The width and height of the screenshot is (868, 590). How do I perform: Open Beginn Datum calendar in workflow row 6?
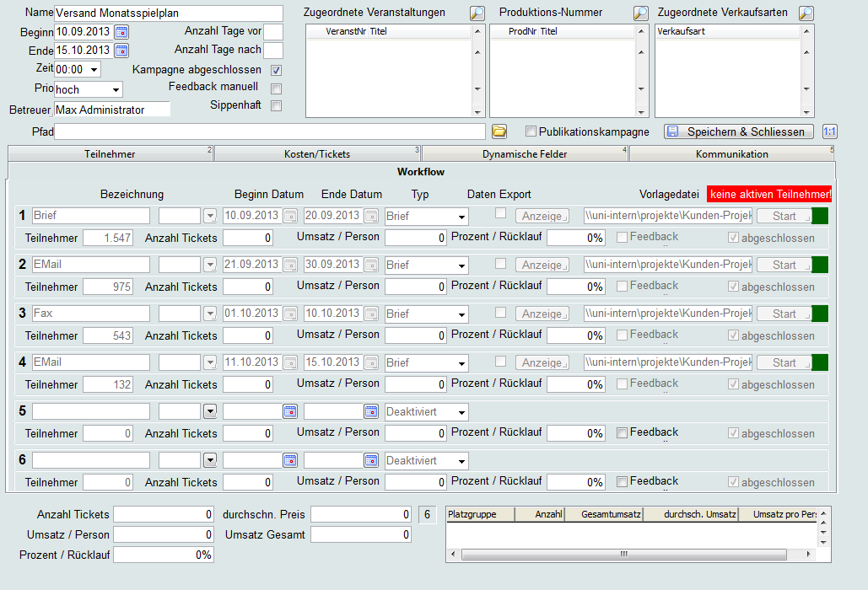[x=290, y=460]
